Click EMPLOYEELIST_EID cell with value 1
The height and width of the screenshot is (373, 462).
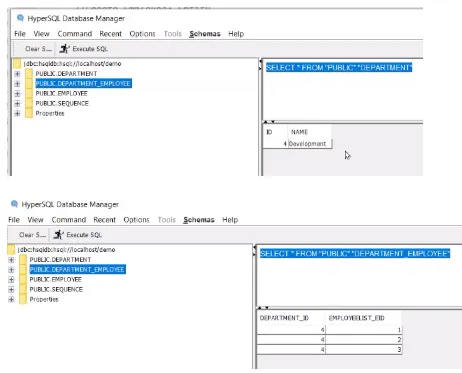364,330
